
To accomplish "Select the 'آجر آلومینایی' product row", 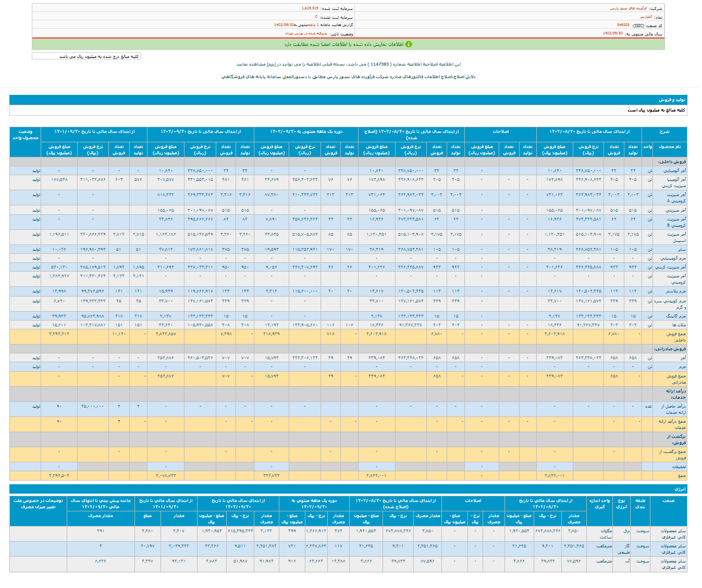I will [674, 170].
